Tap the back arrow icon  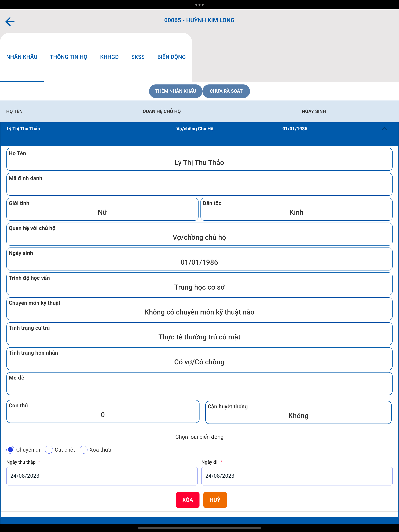tap(10, 21)
